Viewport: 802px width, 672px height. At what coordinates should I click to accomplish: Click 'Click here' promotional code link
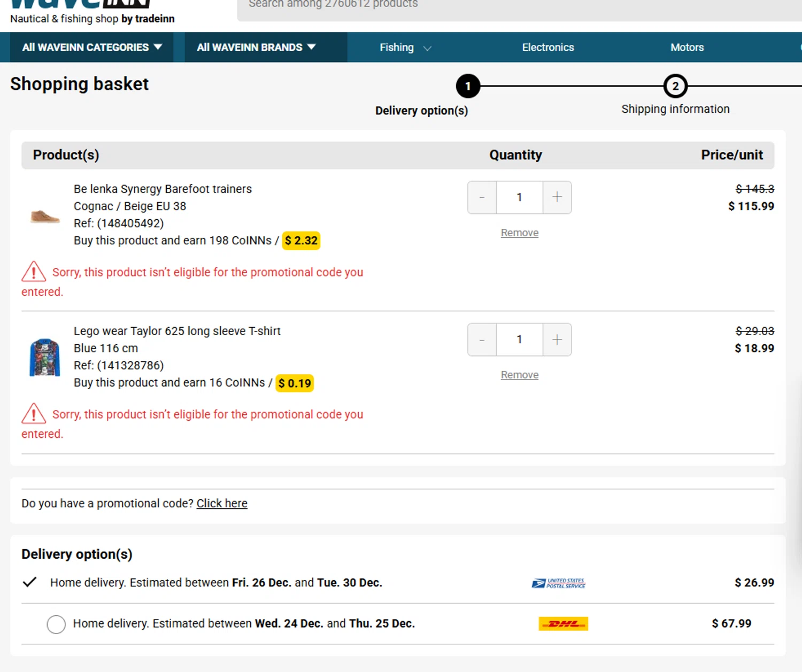222,504
